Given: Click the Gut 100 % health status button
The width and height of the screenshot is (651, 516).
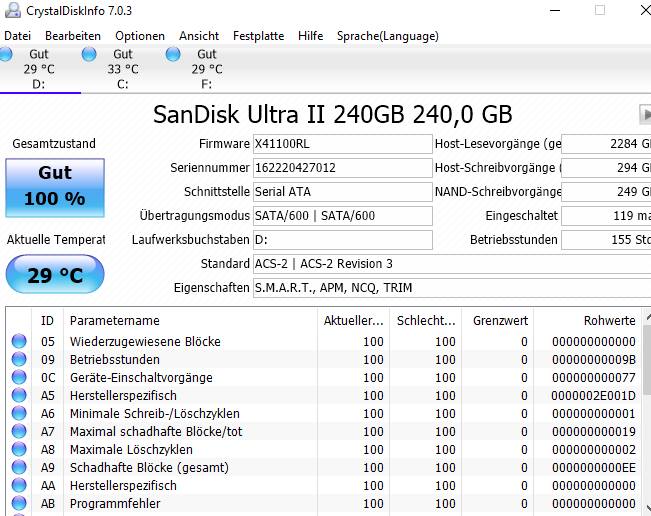Looking at the screenshot, I should (55, 188).
